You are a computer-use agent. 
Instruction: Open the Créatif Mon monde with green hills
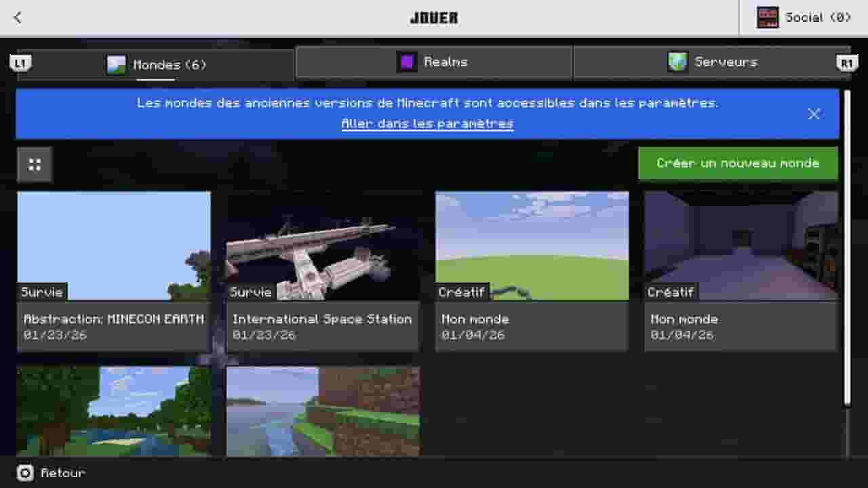[532, 245]
